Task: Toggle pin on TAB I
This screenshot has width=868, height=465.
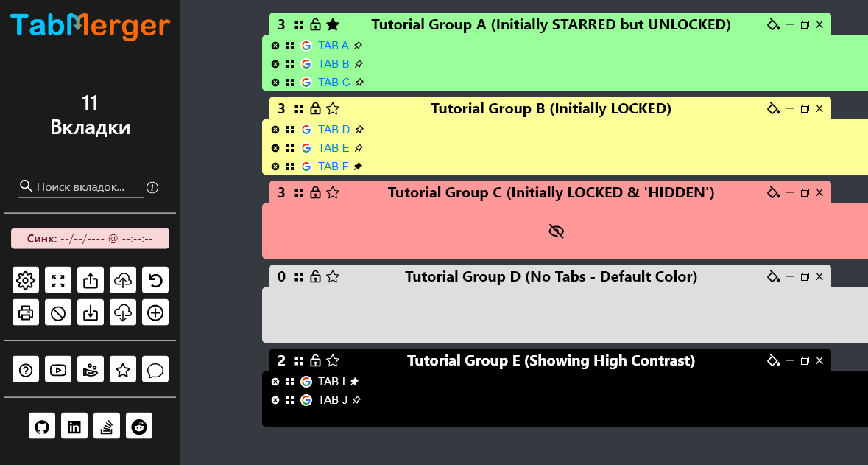Action: coord(355,381)
